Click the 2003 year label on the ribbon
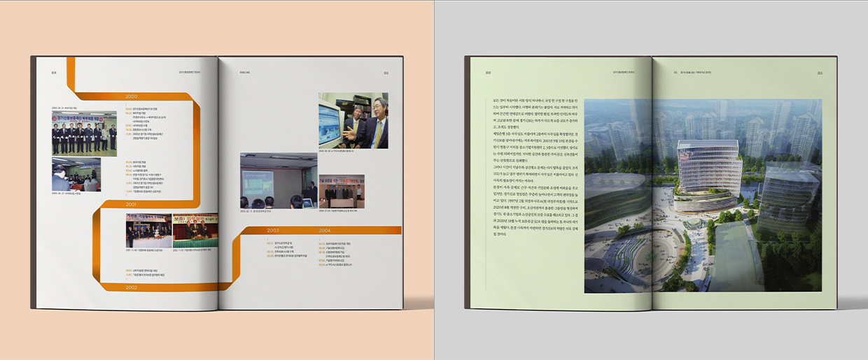Screen dimensions: 868x360 click(x=273, y=230)
